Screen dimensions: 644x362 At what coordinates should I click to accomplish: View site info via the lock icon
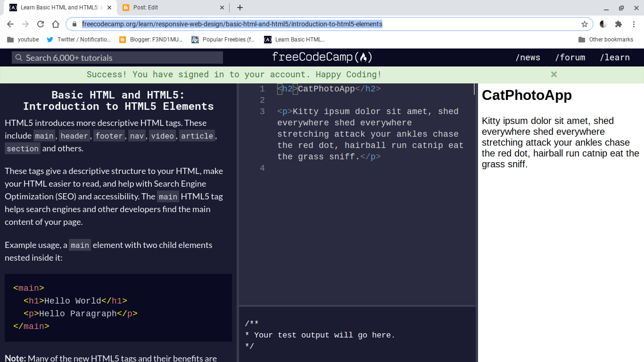tap(74, 24)
